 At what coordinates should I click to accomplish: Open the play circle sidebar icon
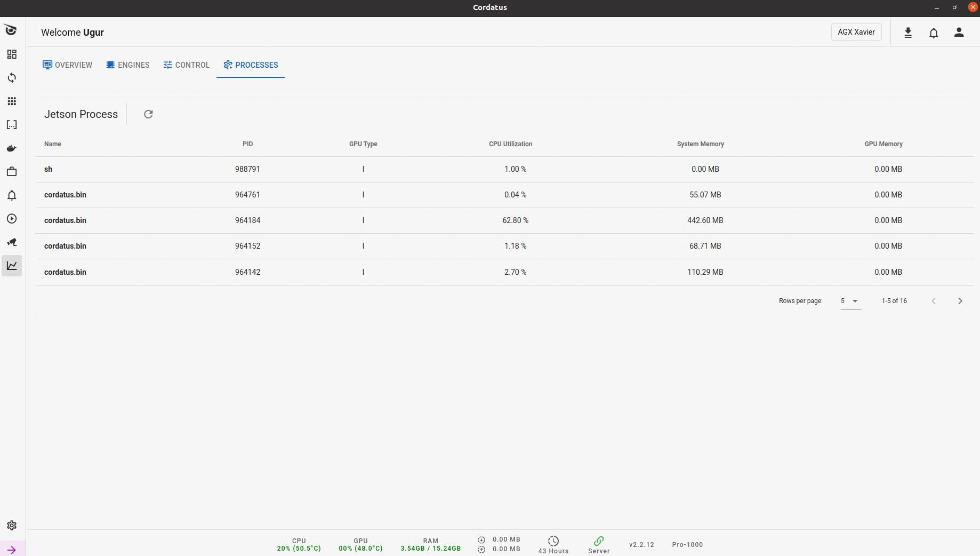[12, 219]
